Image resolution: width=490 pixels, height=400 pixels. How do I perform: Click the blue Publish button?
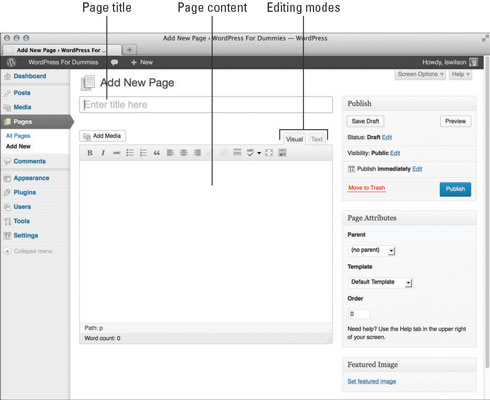click(x=455, y=189)
